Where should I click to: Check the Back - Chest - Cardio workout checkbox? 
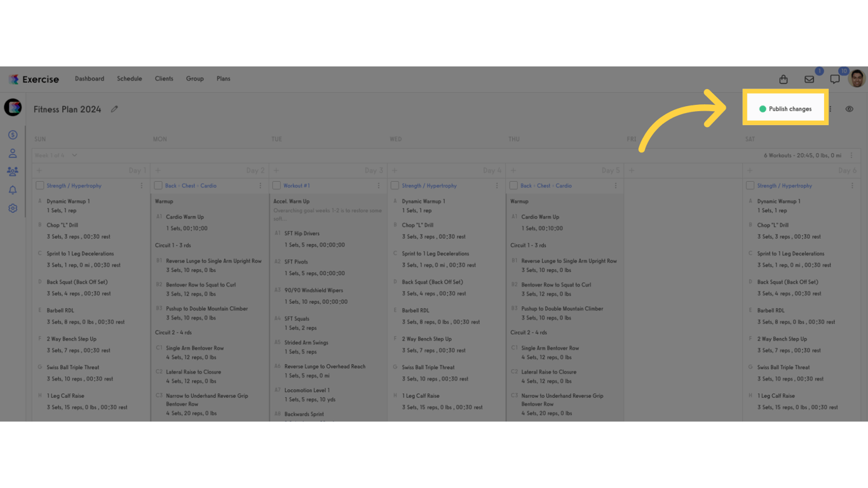158,185
